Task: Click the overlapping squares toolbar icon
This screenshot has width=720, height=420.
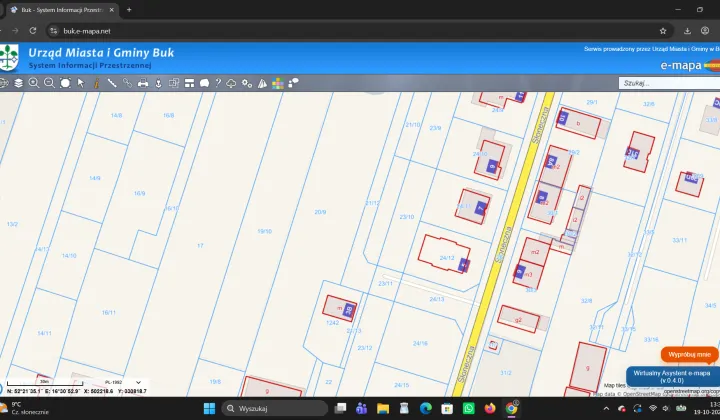Action: tap(174, 83)
